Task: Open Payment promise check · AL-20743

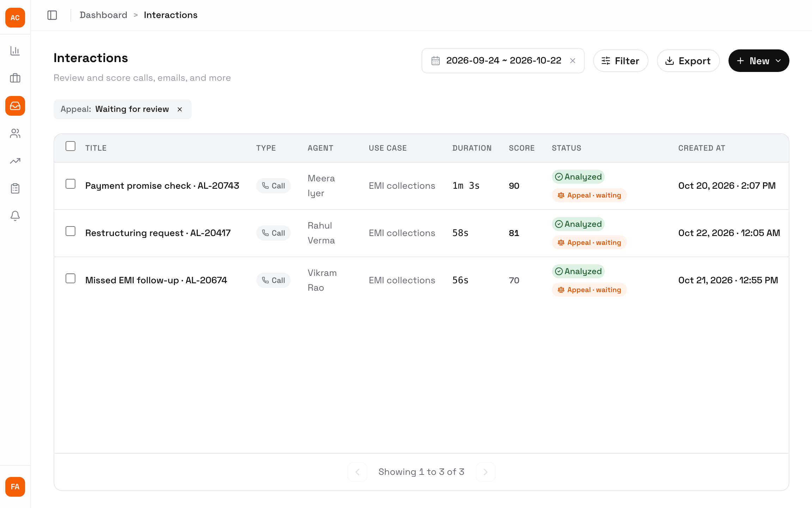Action: (162, 186)
